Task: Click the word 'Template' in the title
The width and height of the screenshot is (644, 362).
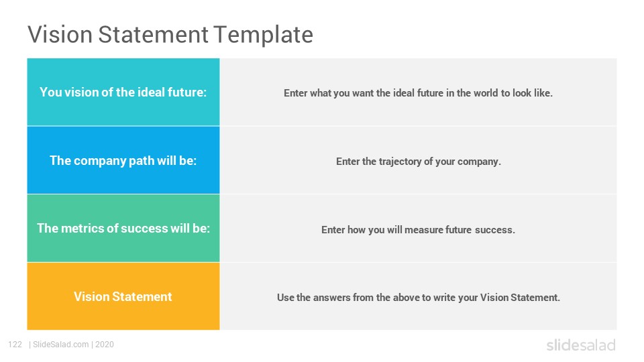Action: coord(263,34)
